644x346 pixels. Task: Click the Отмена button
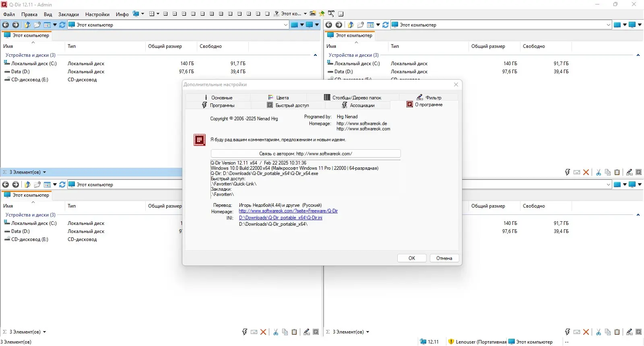(444, 258)
